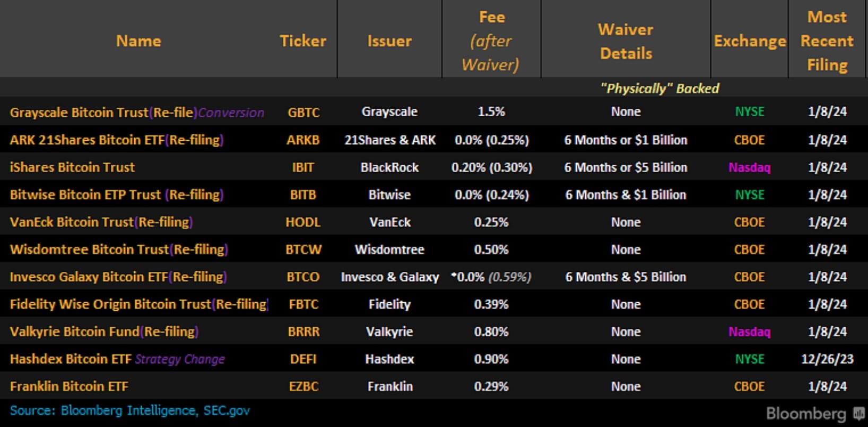Click the Exchange column header
868x427 pixels.
[750, 41]
